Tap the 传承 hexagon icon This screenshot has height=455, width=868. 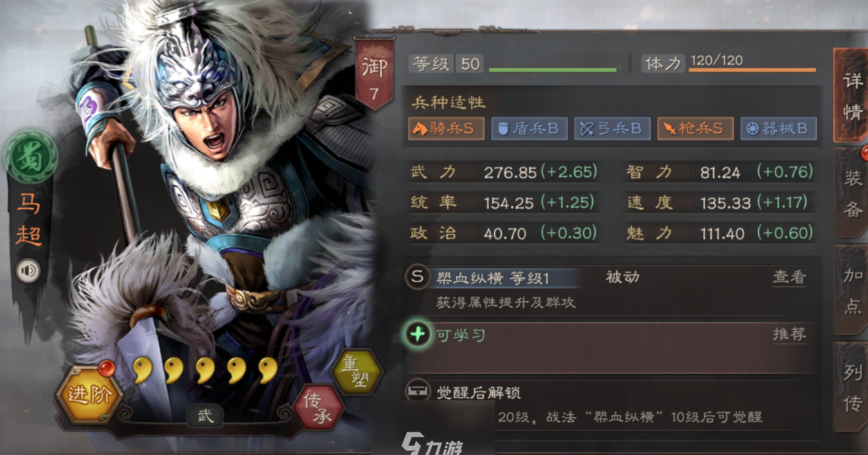pyautogui.click(x=319, y=407)
